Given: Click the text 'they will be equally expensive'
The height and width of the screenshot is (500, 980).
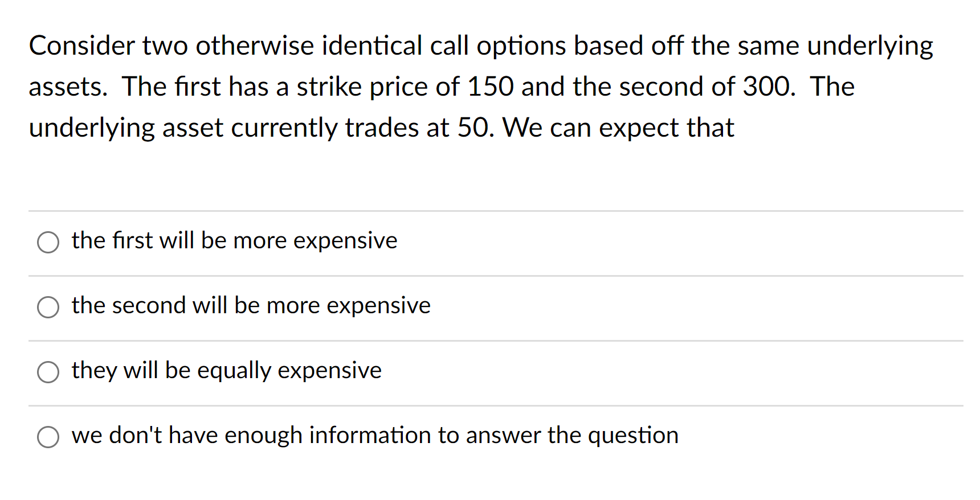Looking at the screenshot, I should click(x=226, y=370).
